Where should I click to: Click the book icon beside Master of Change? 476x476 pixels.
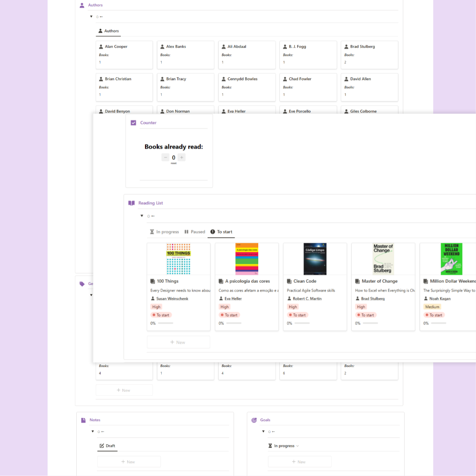pyautogui.click(x=357, y=281)
